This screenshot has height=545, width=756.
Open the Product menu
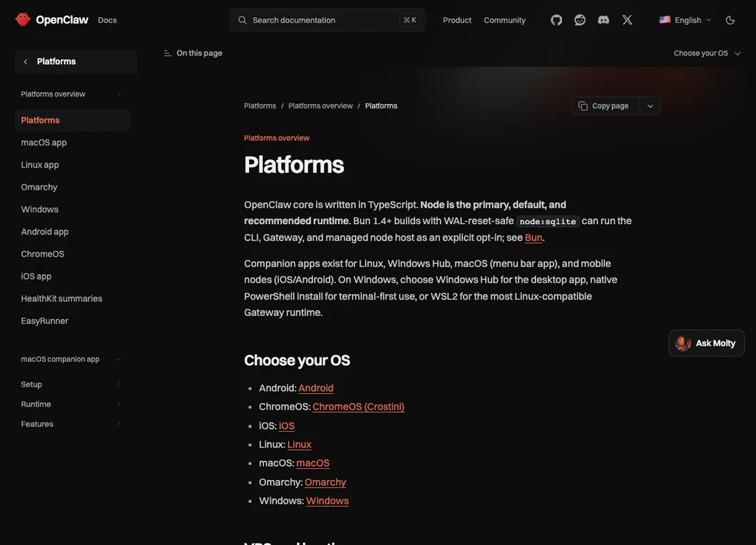pyautogui.click(x=457, y=20)
